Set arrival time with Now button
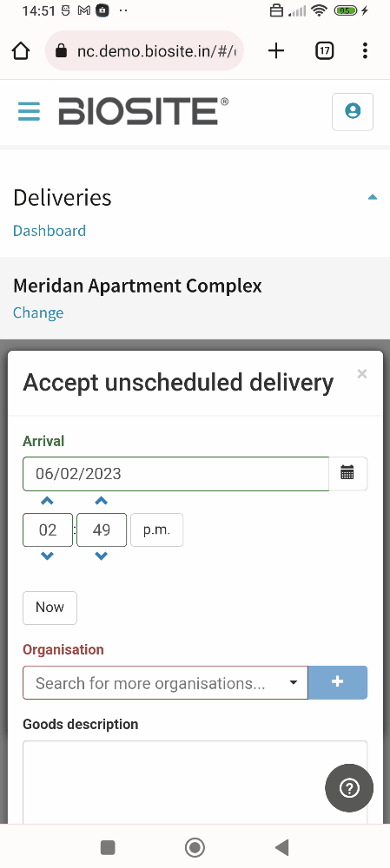Screen dimensions: 390x868 point(50,608)
